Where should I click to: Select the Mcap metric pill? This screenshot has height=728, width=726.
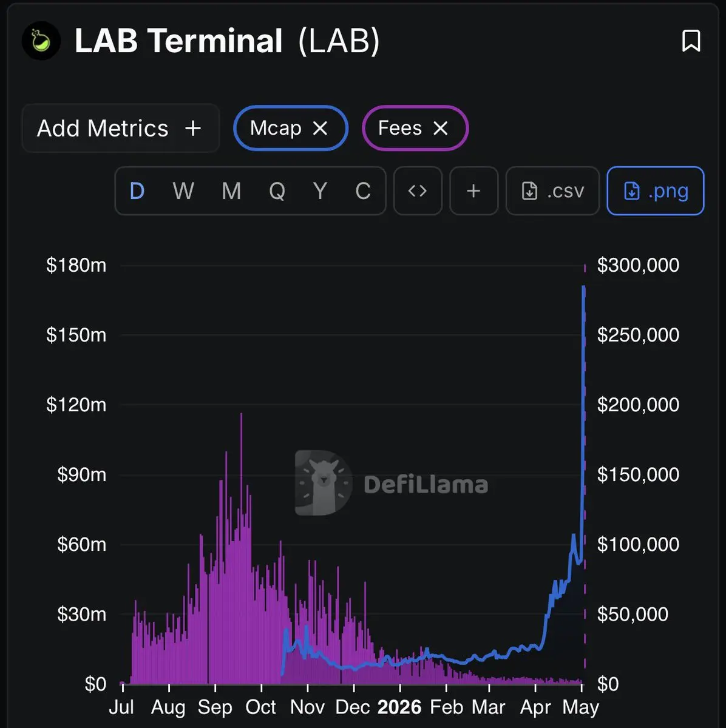point(291,128)
